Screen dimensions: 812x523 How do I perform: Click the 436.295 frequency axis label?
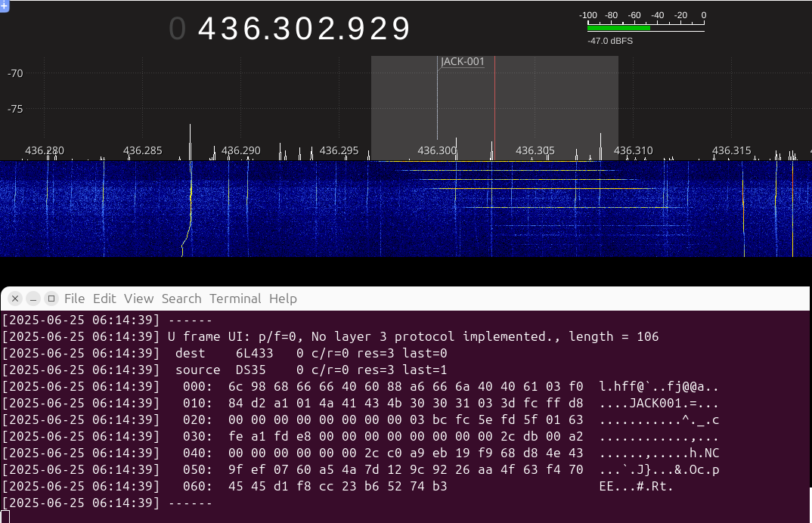[339, 150]
